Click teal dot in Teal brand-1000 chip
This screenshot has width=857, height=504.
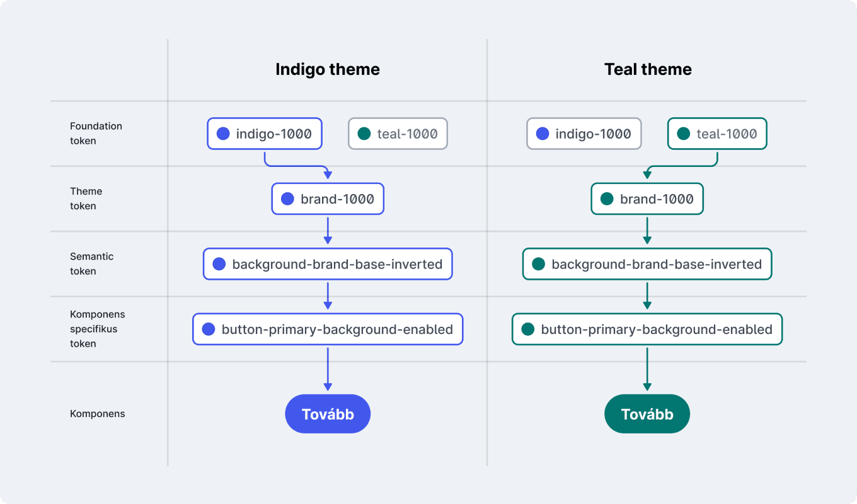[x=607, y=199]
